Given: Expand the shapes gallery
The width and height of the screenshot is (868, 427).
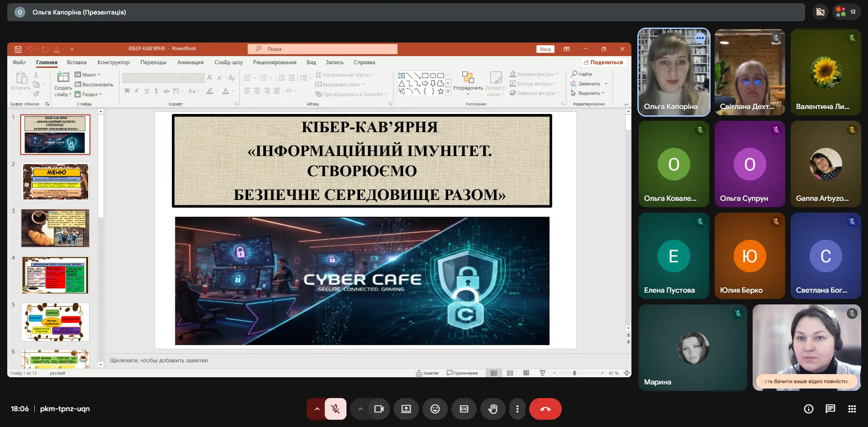Looking at the screenshot, I should (448, 91).
